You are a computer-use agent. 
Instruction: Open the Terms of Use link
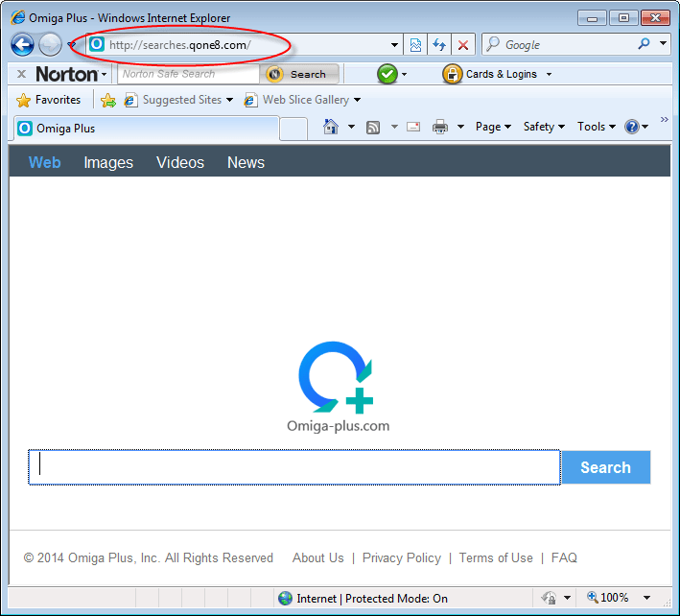pyautogui.click(x=496, y=557)
